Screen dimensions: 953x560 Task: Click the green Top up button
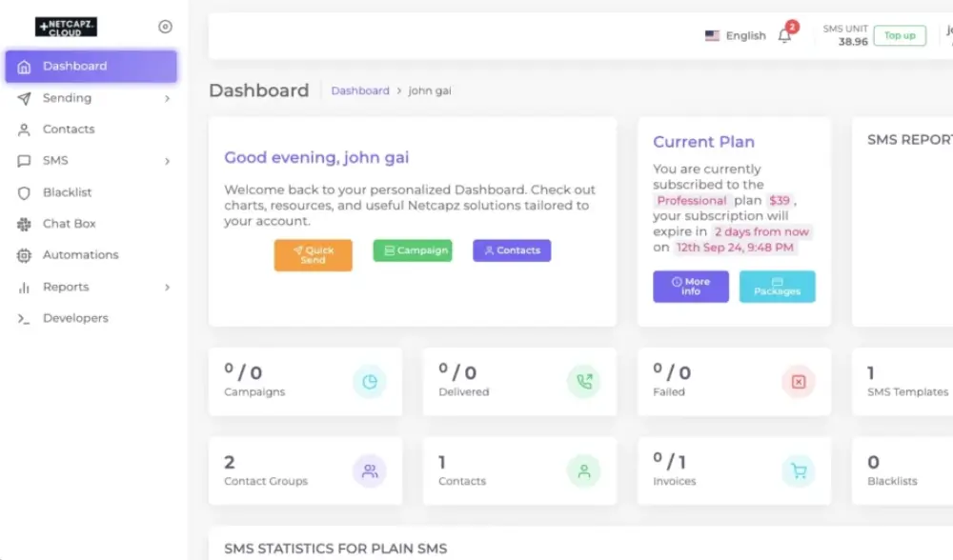click(900, 36)
